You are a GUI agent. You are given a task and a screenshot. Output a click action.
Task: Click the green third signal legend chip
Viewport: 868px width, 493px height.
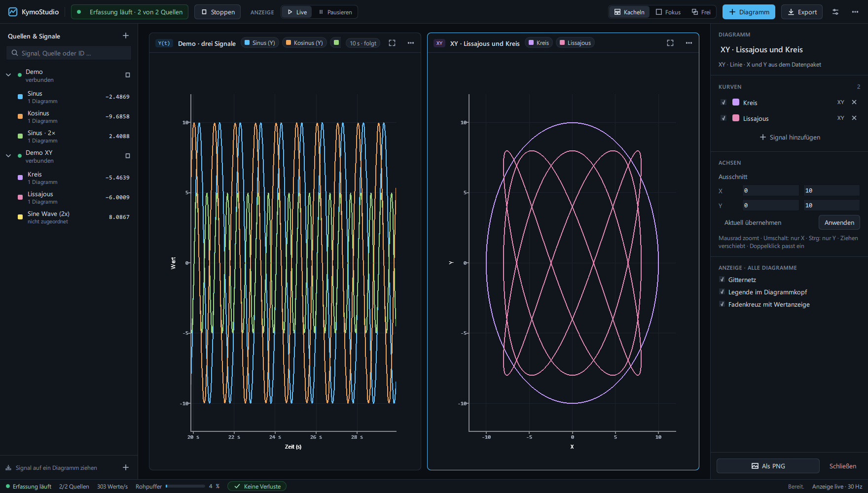pos(336,43)
